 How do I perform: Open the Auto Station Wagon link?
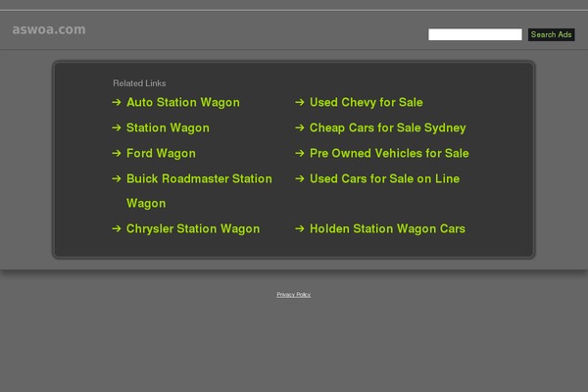click(x=183, y=102)
